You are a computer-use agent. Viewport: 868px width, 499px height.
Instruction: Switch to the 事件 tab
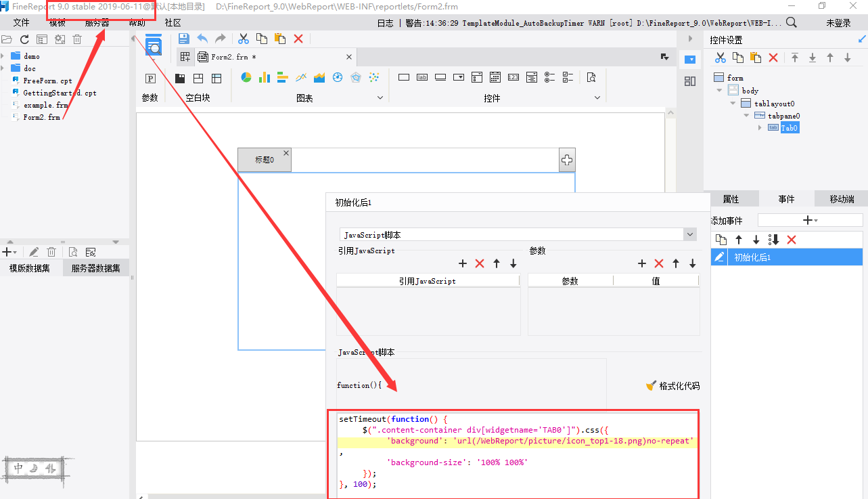pyautogui.click(x=786, y=199)
